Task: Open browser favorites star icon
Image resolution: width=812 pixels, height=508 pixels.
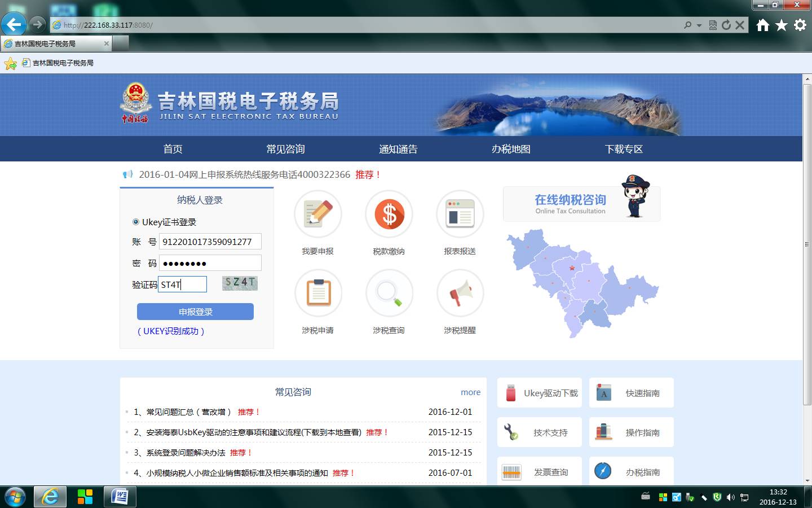Action: tap(781, 25)
